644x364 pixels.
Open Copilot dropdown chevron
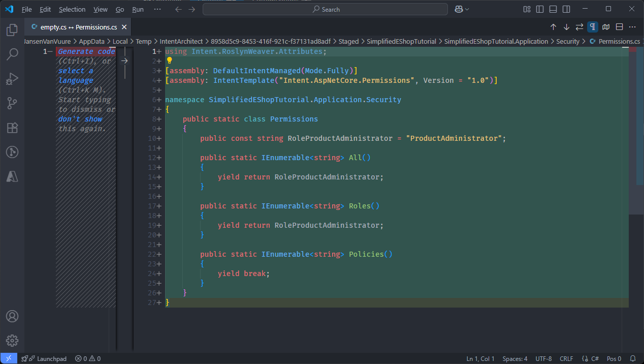(467, 9)
